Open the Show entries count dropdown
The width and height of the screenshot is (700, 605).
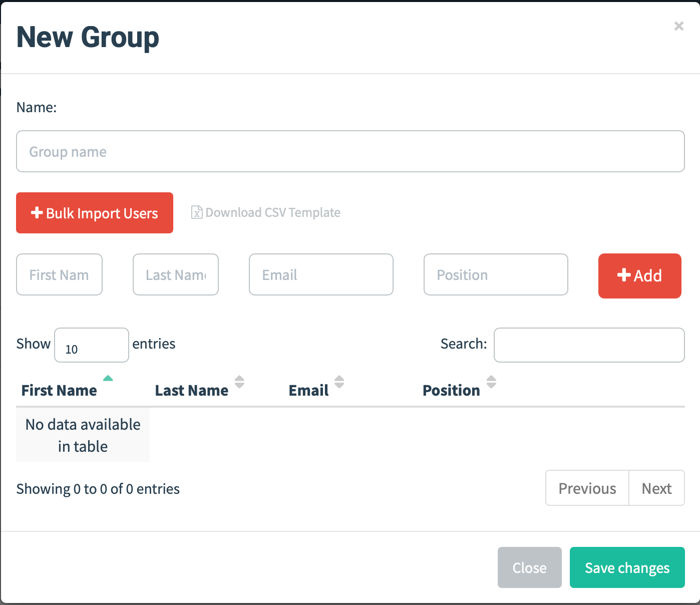pos(91,345)
